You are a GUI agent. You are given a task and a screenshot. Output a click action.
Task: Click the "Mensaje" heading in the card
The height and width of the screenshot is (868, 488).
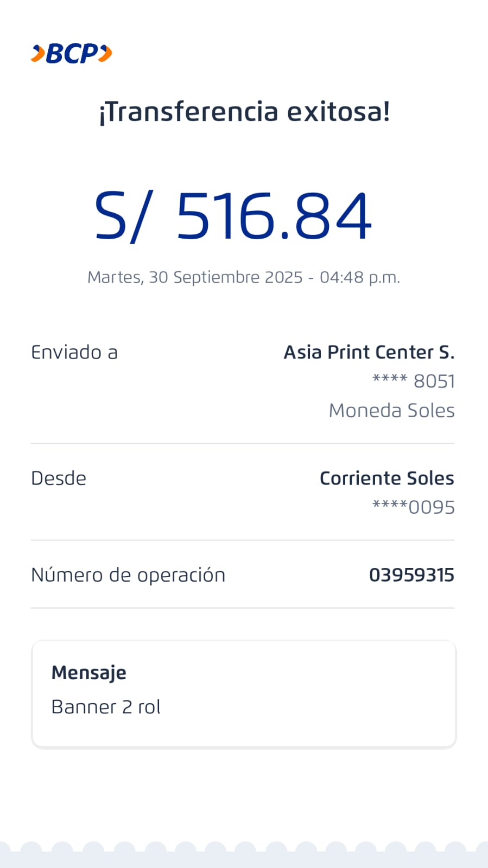point(89,673)
